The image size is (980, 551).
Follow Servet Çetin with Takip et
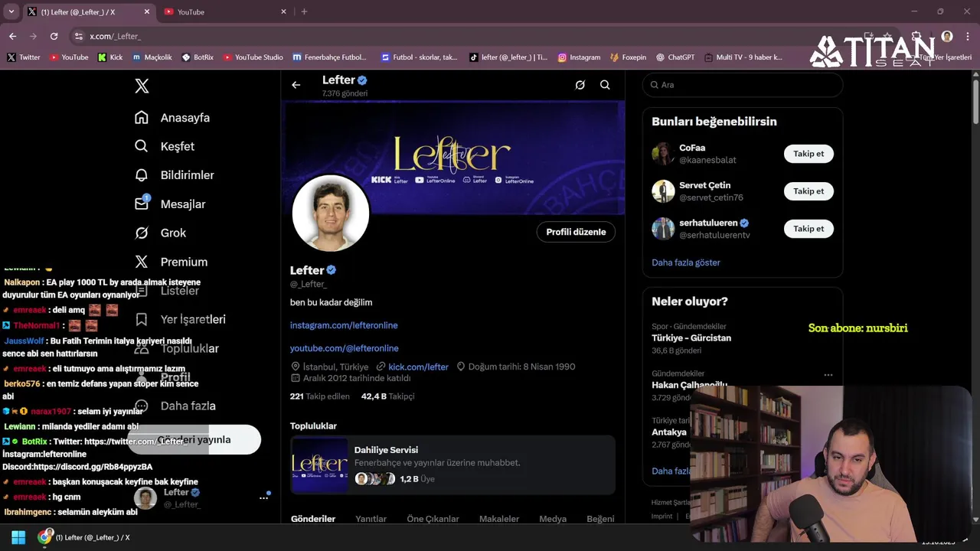click(x=808, y=191)
